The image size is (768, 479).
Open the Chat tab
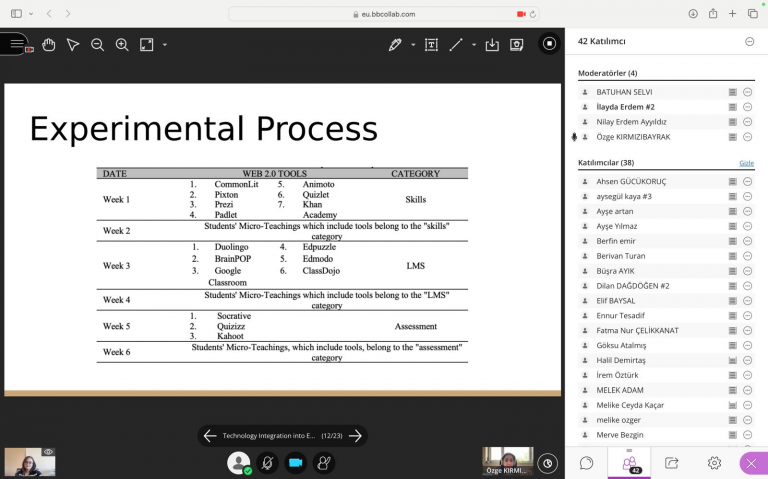pos(586,462)
